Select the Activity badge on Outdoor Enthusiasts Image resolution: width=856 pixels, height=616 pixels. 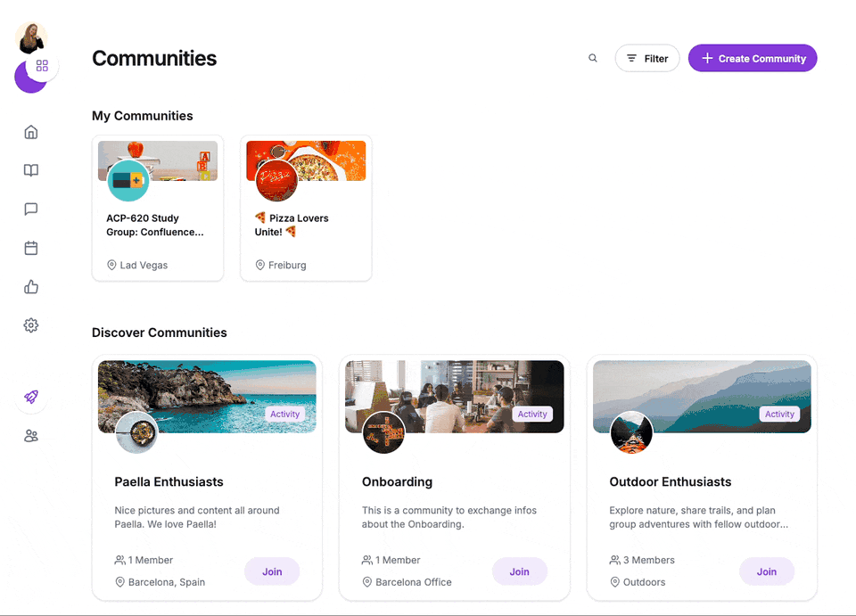coord(779,414)
